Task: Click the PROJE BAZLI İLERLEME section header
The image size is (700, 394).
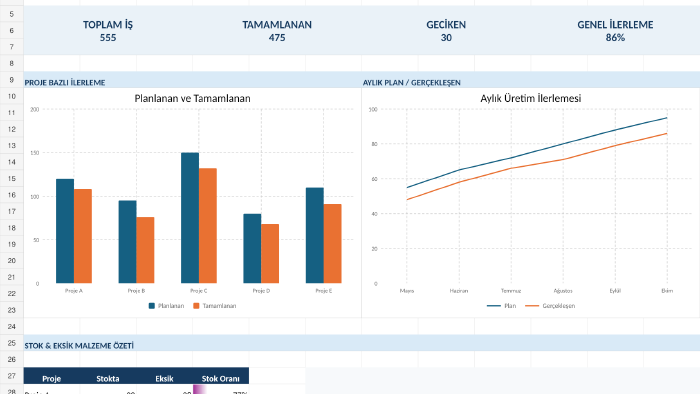Action: pos(65,83)
